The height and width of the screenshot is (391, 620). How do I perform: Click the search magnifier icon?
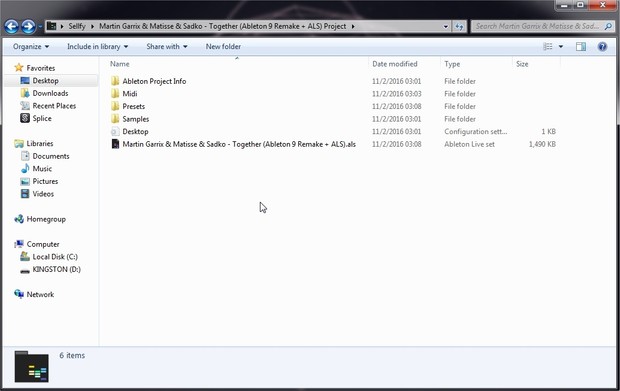608,26
